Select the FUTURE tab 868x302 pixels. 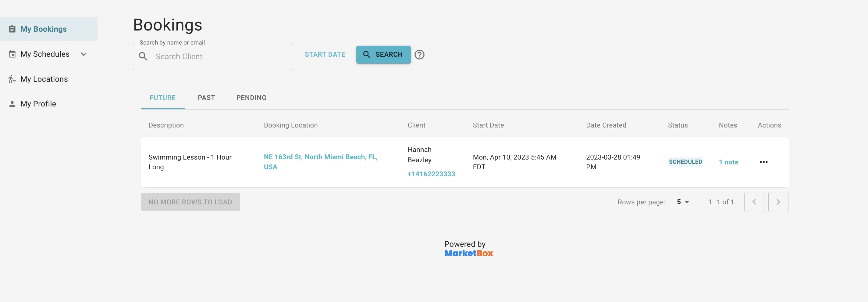(x=162, y=98)
